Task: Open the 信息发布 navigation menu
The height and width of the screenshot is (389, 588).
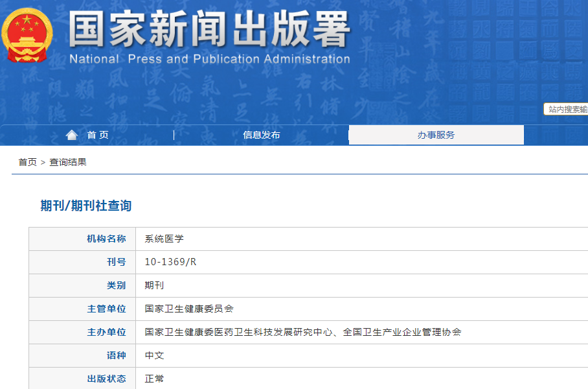Action: pos(262,135)
